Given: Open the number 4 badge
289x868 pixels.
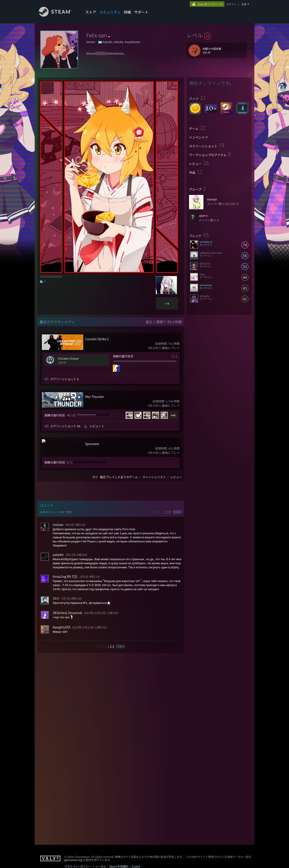Looking at the screenshot, I should click(x=242, y=108).
